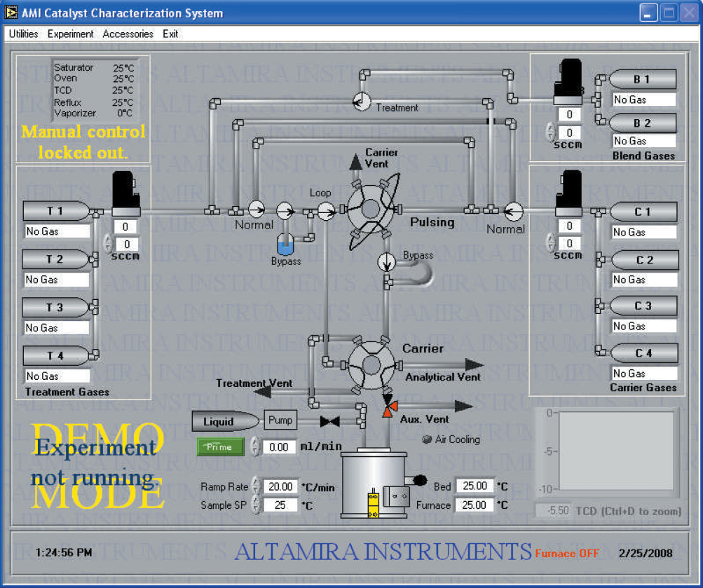The height and width of the screenshot is (588, 703).
Task: Select the C 3 carrier gas cylinder
Action: [643, 306]
